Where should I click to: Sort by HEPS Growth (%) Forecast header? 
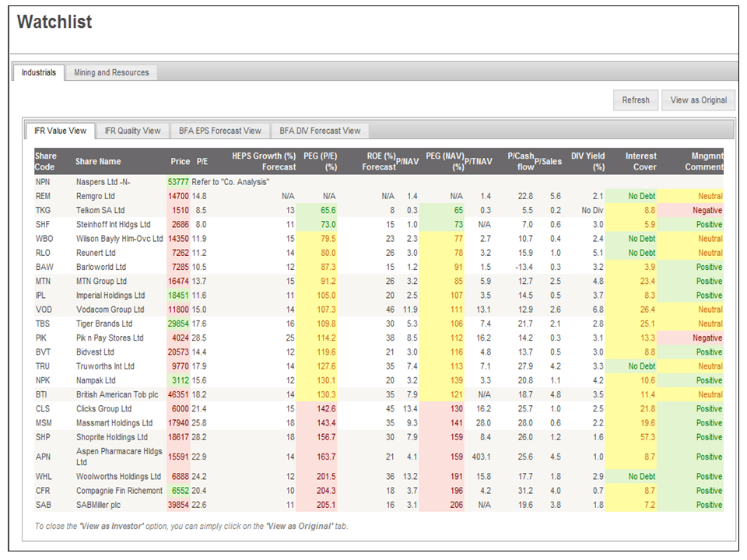(264, 162)
